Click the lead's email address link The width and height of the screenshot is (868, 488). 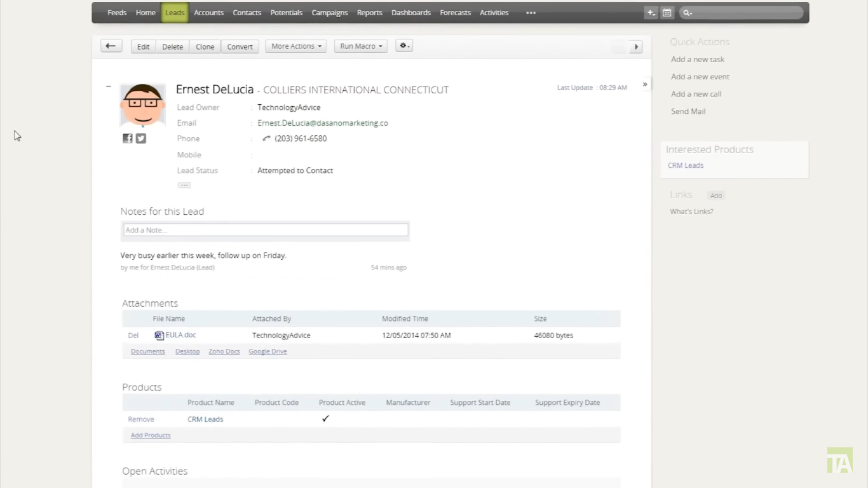(323, 123)
